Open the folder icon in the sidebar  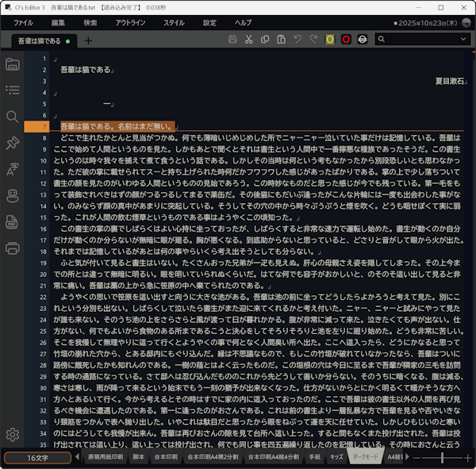(x=12, y=64)
